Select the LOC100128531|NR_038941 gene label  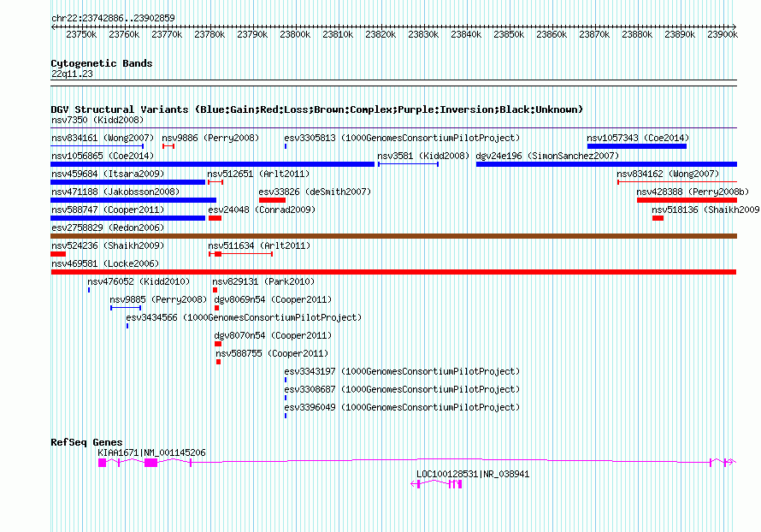coord(473,474)
